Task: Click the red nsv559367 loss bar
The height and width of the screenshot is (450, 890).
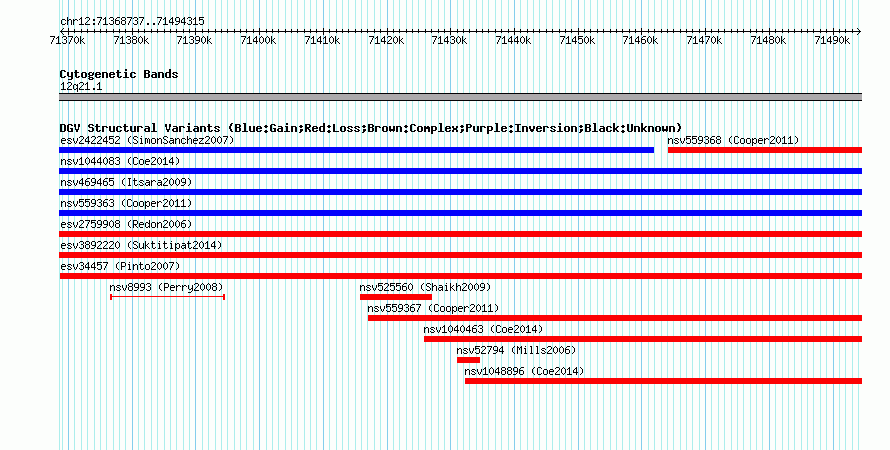Action: coord(615,318)
